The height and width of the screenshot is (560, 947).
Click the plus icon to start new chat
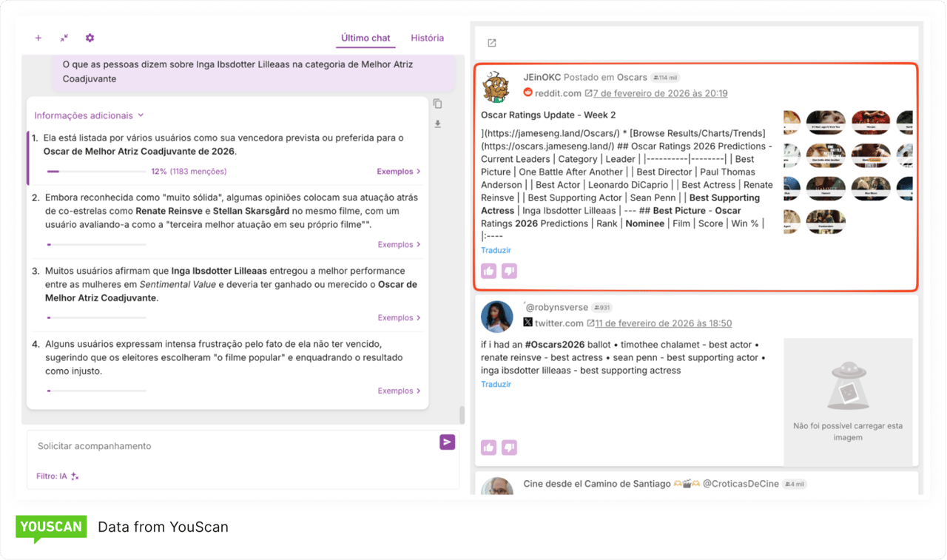[38, 38]
